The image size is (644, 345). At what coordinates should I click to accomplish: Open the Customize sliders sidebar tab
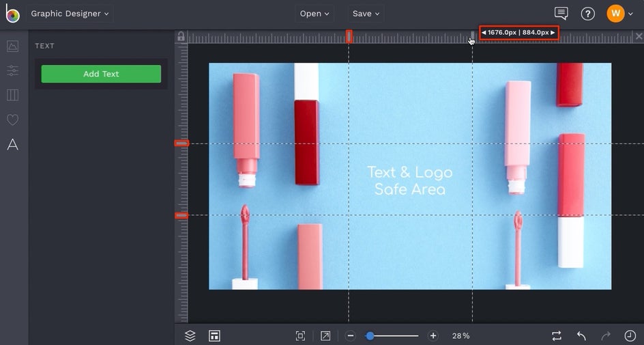pyautogui.click(x=13, y=71)
